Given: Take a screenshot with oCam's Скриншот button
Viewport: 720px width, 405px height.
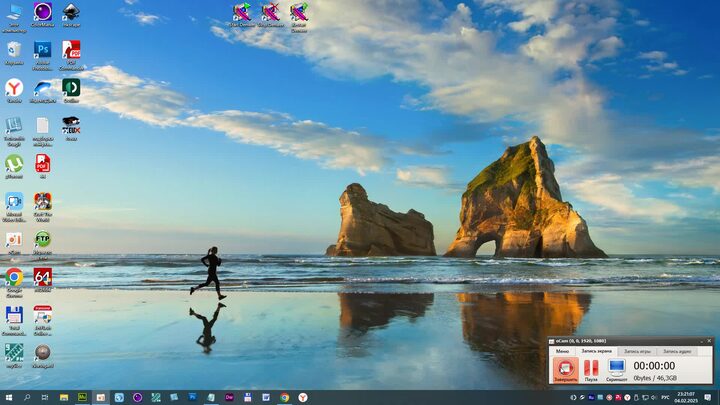Looking at the screenshot, I should [616, 370].
